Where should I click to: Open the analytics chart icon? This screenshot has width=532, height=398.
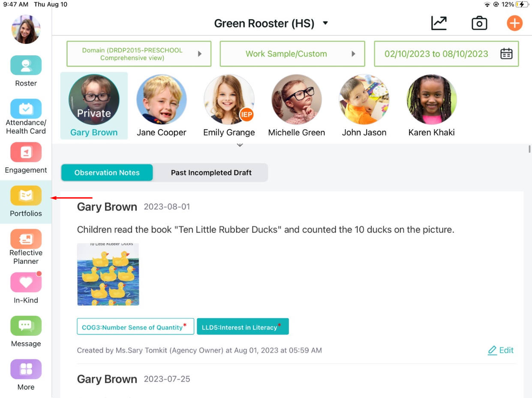click(439, 23)
